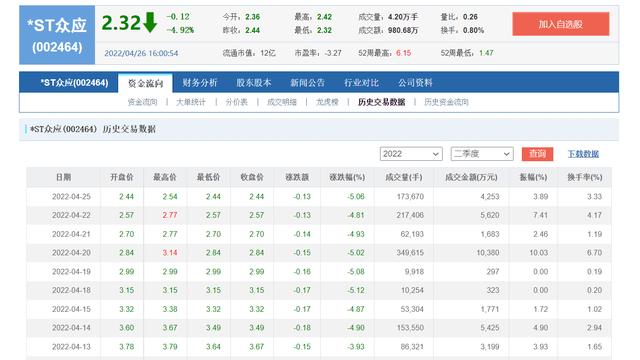
Task: Click the *ST众应 (002464) stock name block
Action: [57, 35]
